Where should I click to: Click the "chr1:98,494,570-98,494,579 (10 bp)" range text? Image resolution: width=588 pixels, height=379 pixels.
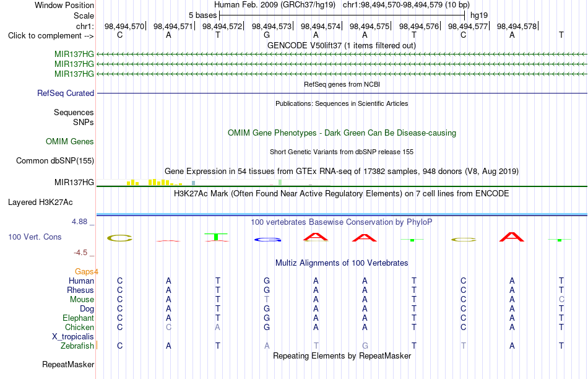click(x=406, y=5)
